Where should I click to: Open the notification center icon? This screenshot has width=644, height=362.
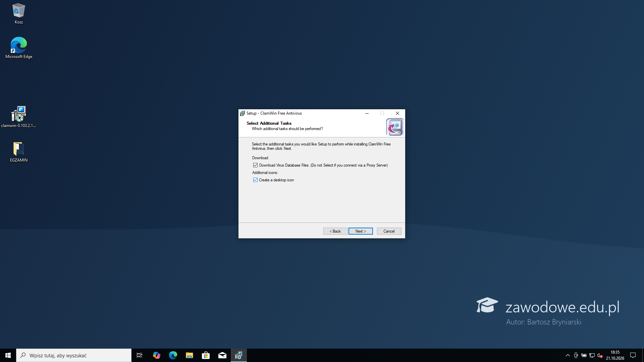coord(633,355)
